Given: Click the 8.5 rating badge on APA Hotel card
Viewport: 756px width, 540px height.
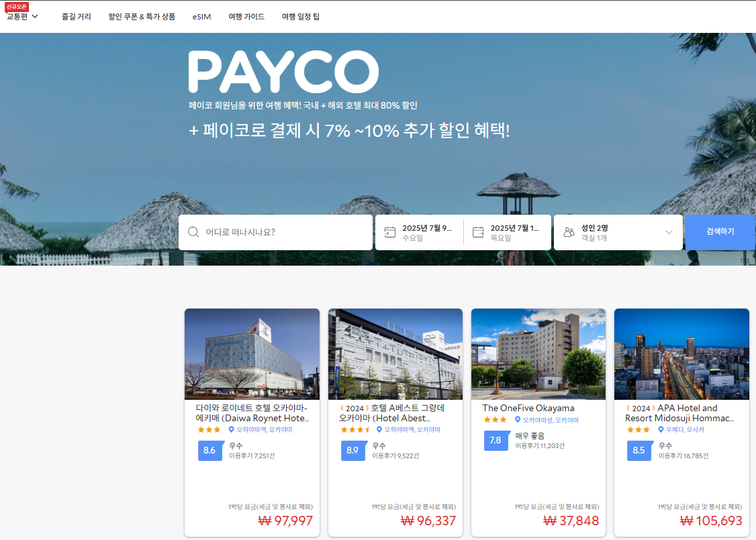Looking at the screenshot, I should [639, 451].
